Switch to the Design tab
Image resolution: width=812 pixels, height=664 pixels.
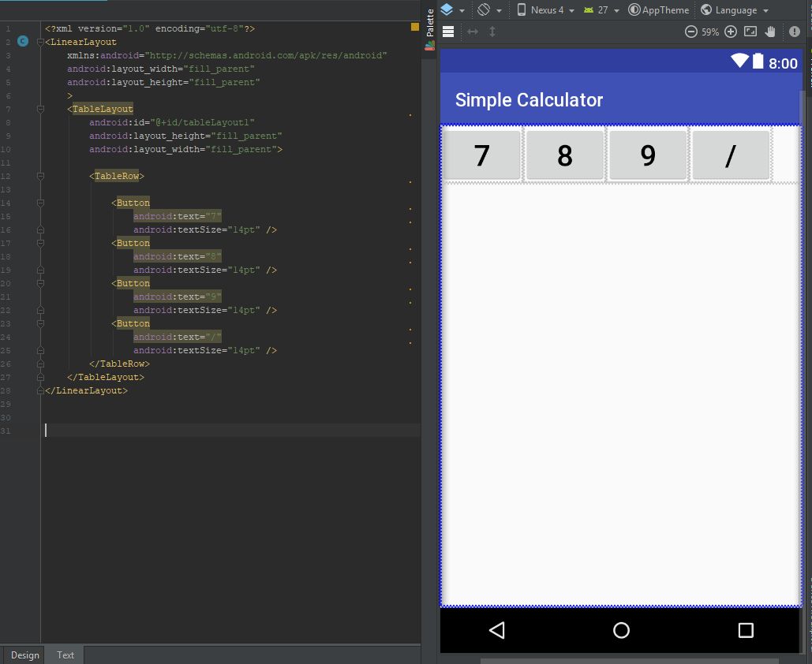pos(25,655)
